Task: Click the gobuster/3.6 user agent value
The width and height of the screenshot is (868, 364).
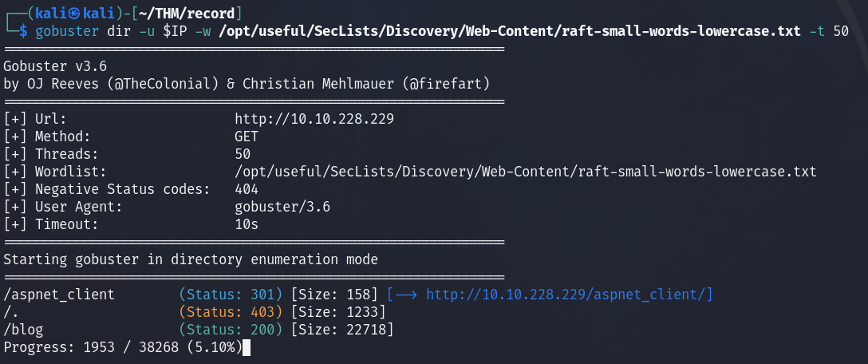Action: coord(282,207)
